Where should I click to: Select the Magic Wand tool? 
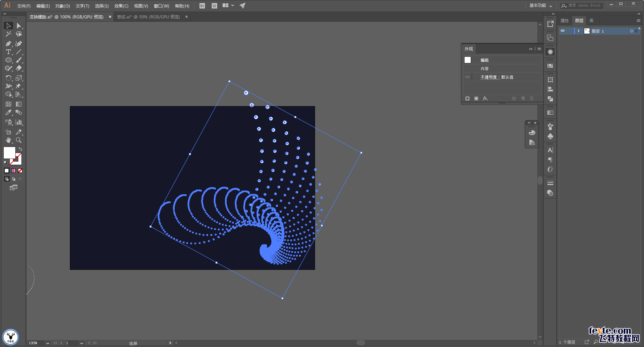(x=8, y=34)
